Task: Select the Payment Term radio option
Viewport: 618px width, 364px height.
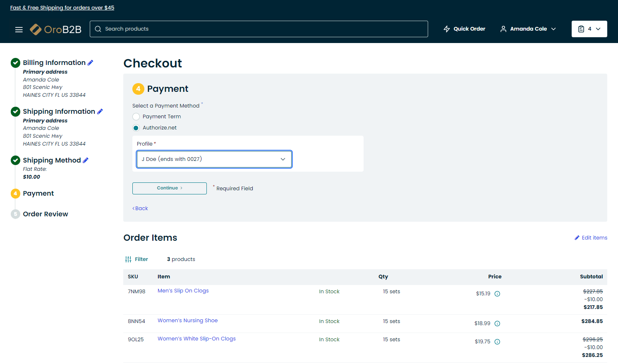Action: pos(136,117)
